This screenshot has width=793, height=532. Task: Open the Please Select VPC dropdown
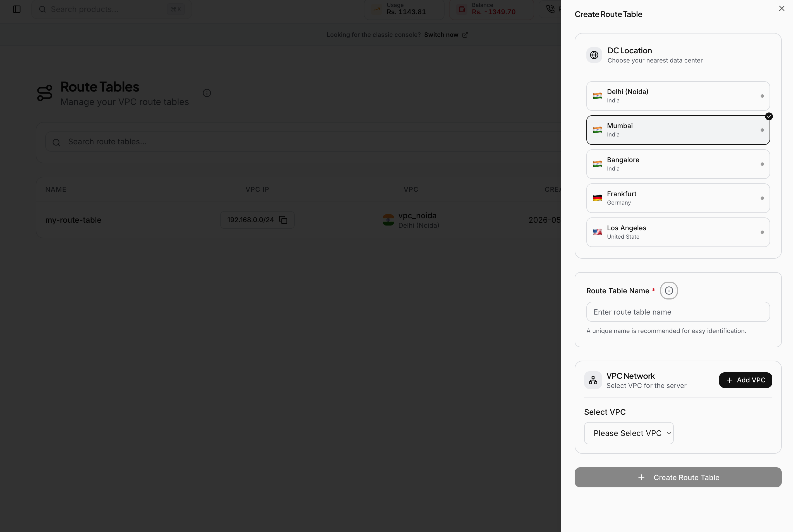click(x=629, y=433)
